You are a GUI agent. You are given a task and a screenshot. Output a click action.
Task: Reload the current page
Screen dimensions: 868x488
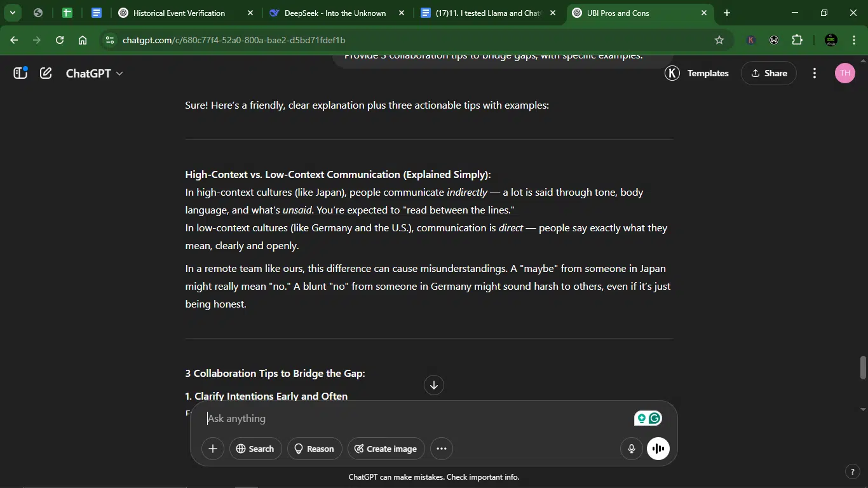point(60,40)
